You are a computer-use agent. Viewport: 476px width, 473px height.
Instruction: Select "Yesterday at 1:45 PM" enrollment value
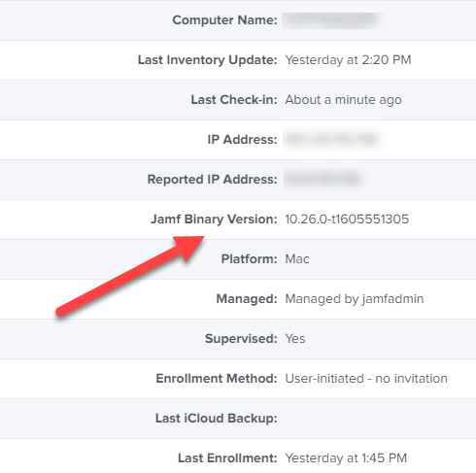coord(346,458)
